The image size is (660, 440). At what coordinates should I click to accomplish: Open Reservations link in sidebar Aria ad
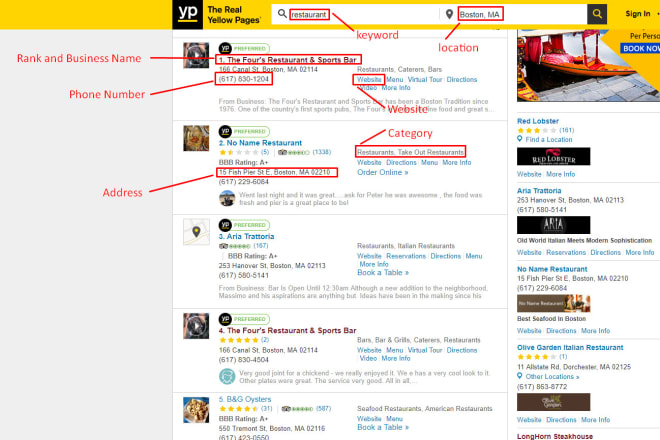(x=566, y=253)
